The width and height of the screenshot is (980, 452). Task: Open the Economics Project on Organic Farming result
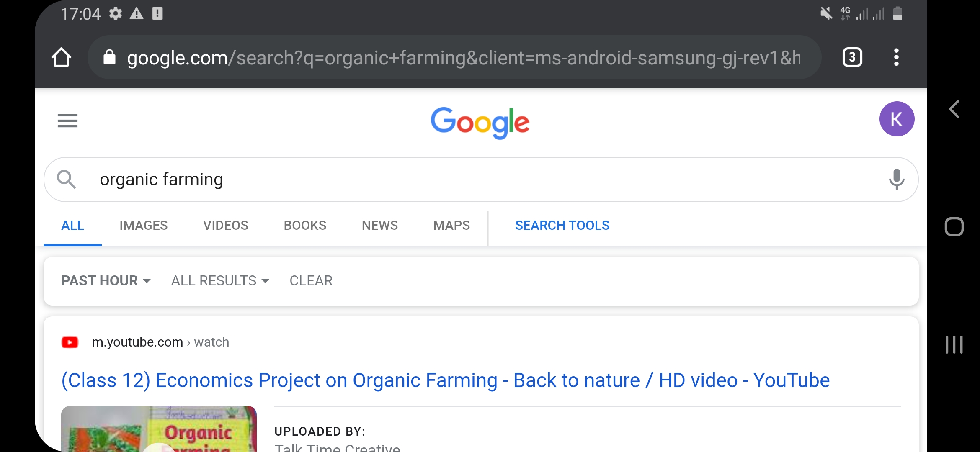[446, 381]
